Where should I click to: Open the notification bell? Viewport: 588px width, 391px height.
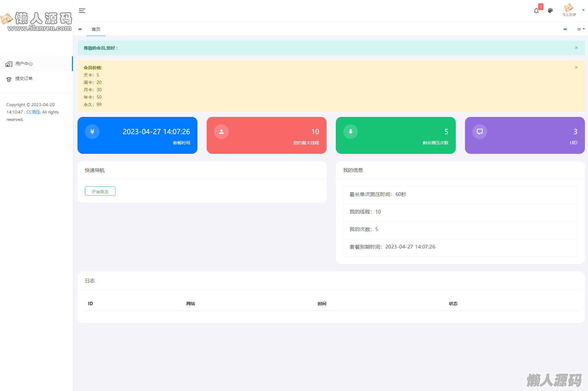pyautogui.click(x=536, y=11)
